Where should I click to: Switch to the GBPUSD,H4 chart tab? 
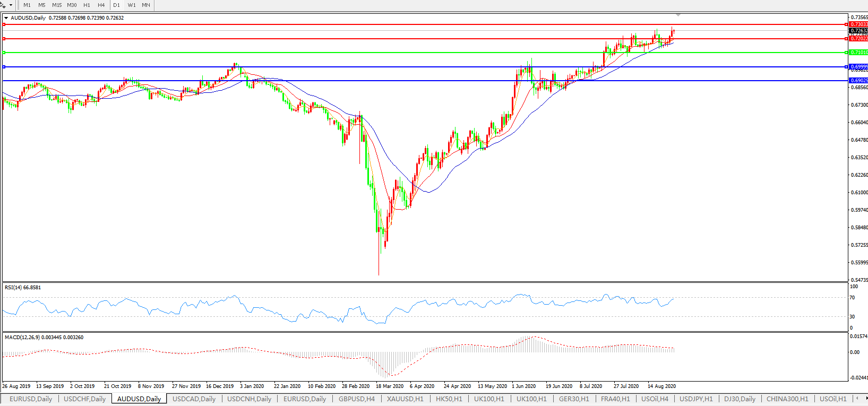(357, 399)
